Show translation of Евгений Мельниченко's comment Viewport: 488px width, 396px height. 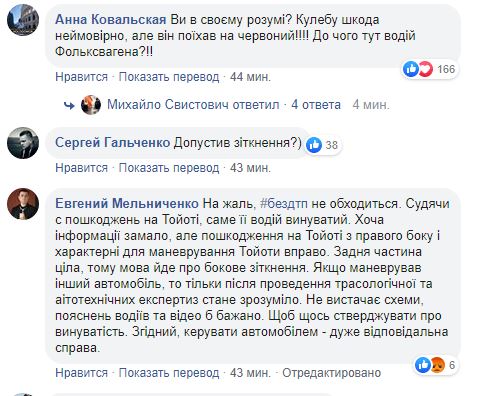169,373
